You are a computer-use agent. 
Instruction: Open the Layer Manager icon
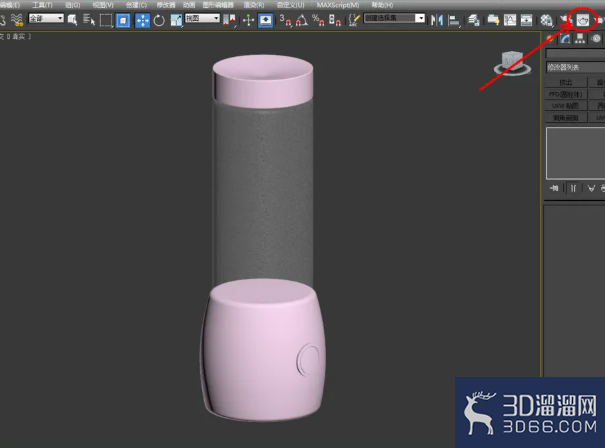click(474, 20)
